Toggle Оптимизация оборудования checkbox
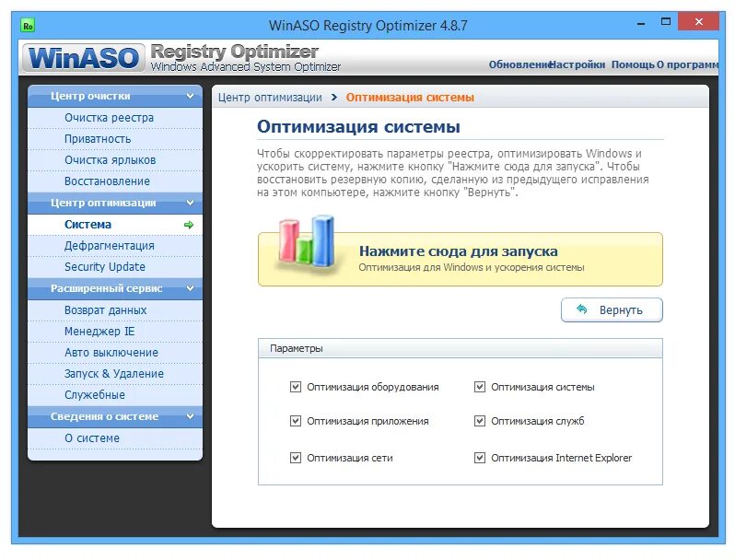 [x=296, y=387]
